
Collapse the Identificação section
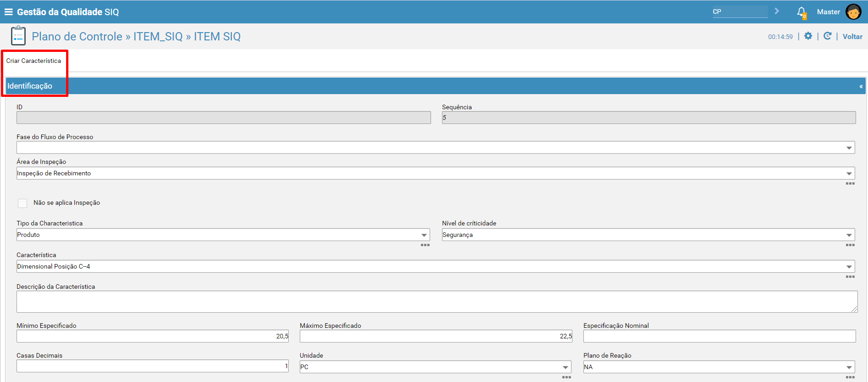(x=861, y=86)
